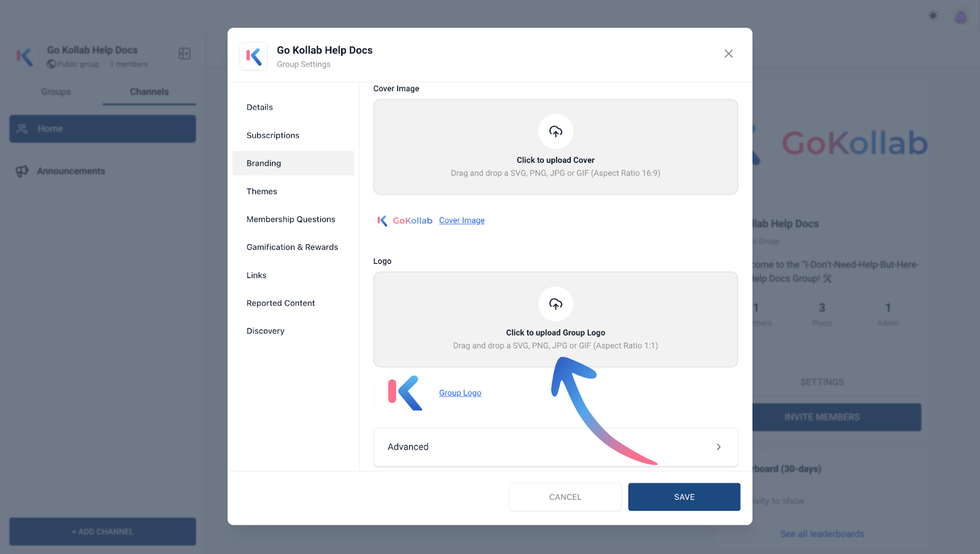Open the current Group Logo thumbnail
This screenshot has height=554, width=980.
405,393
